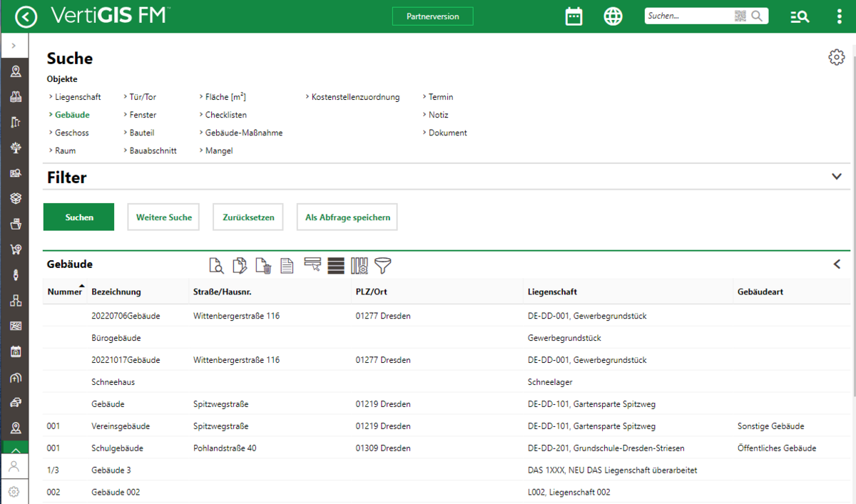The width and height of the screenshot is (856, 504).
Task: Select the Schneehaus table row
Action: click(x=447, y=382)
